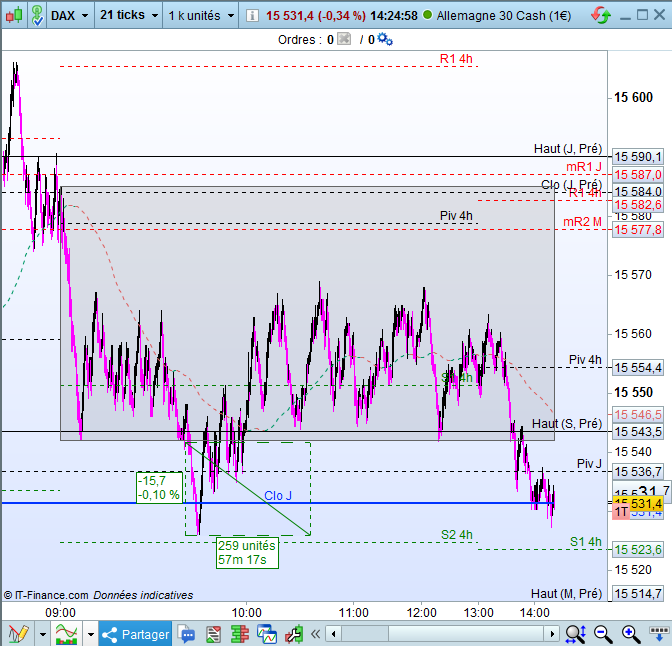
Task: Click the scrollbar left arrow
Action: (x=333, y=634)
